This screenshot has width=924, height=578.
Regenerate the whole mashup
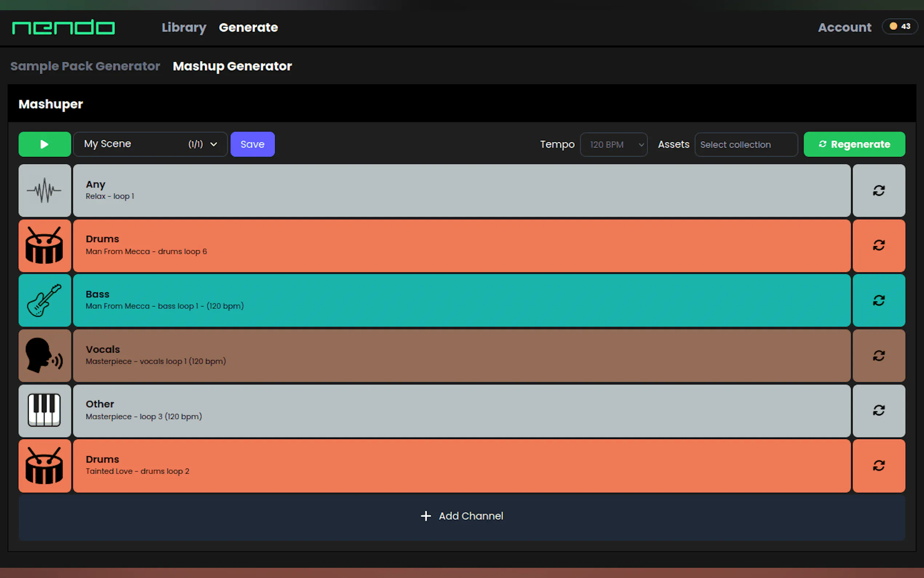[854, 144]
